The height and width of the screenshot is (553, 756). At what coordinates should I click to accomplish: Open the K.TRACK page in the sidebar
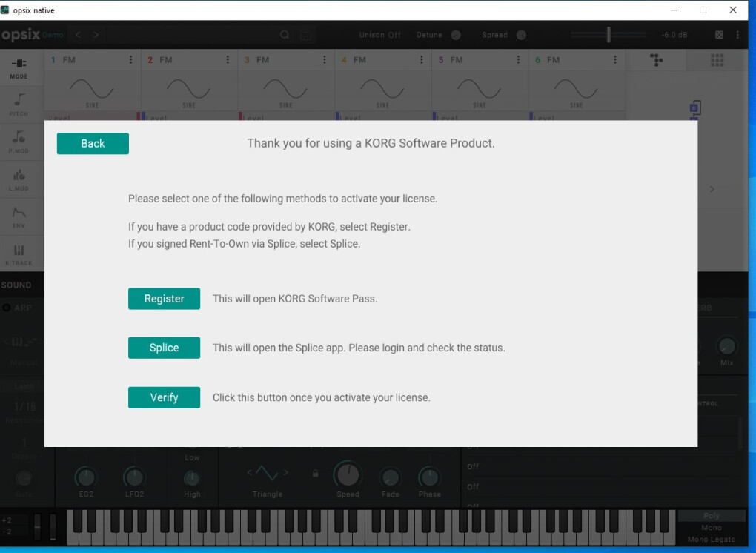(x=19, y=254)
